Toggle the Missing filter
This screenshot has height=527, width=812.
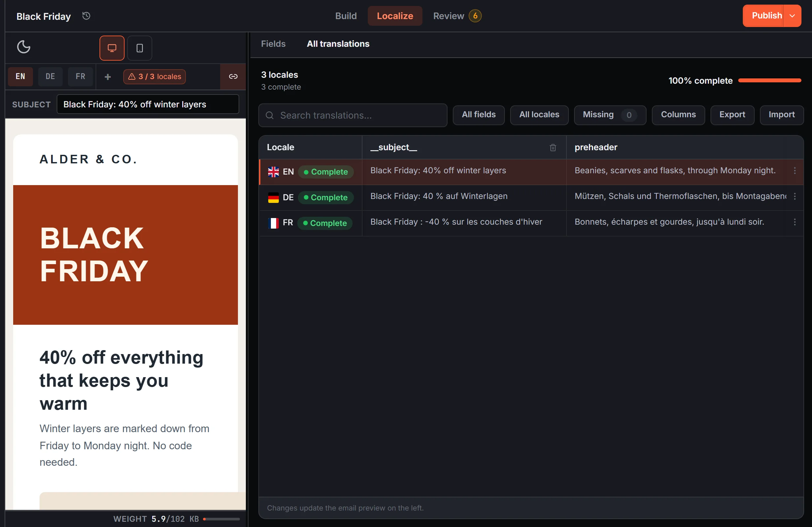click(610, 115)
